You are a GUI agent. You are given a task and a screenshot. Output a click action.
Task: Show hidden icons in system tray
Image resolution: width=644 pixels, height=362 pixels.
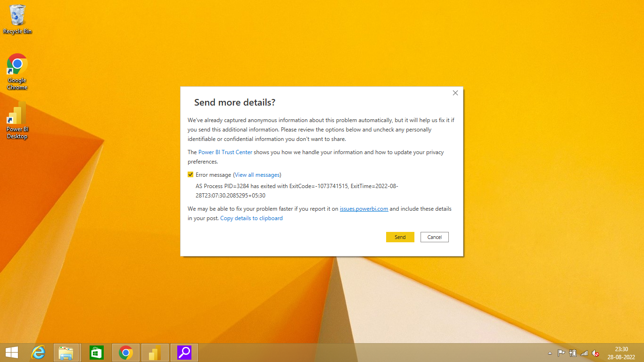click(x=550, y=353)
